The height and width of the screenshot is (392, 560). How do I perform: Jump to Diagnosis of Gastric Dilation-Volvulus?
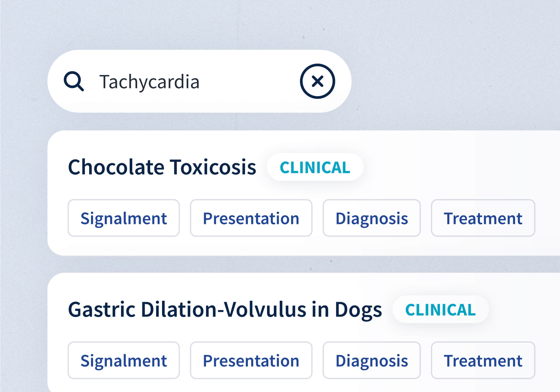(372, 360)
